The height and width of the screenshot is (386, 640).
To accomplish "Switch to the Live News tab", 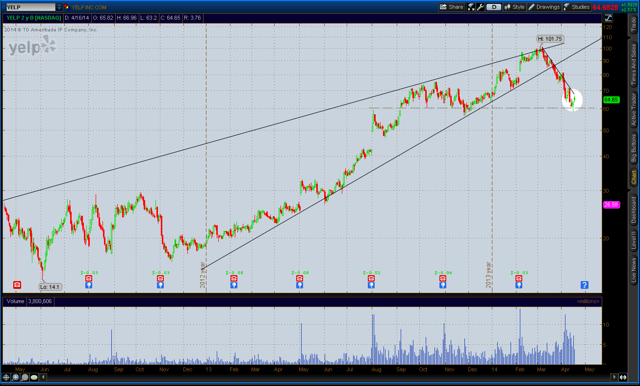I will (x=634, y=269).
